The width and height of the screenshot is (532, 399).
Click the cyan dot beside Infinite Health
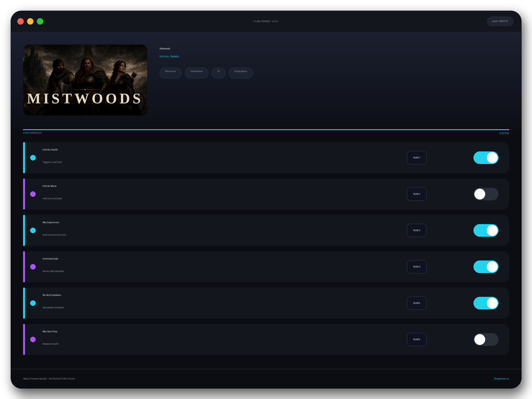click(33, 158)
